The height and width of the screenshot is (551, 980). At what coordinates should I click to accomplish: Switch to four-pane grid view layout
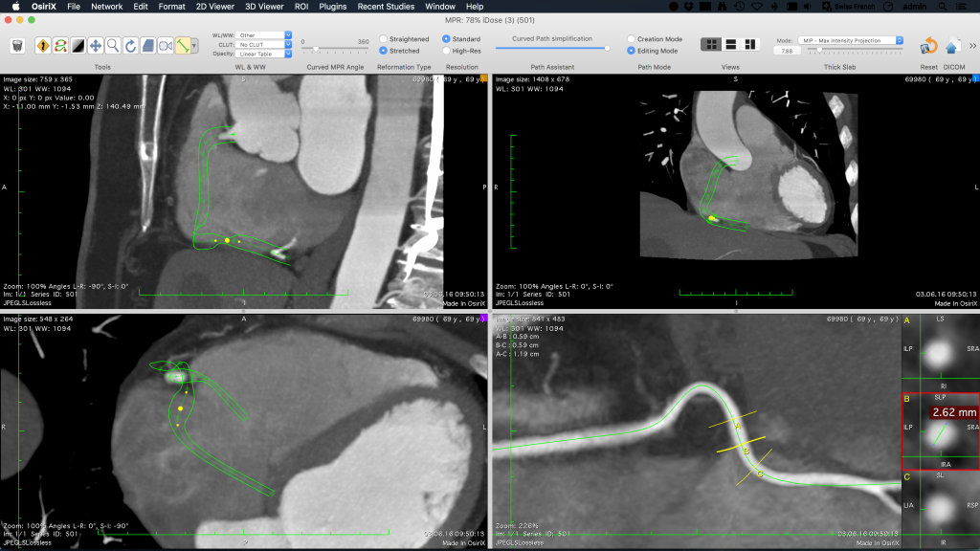click(711, 45)
